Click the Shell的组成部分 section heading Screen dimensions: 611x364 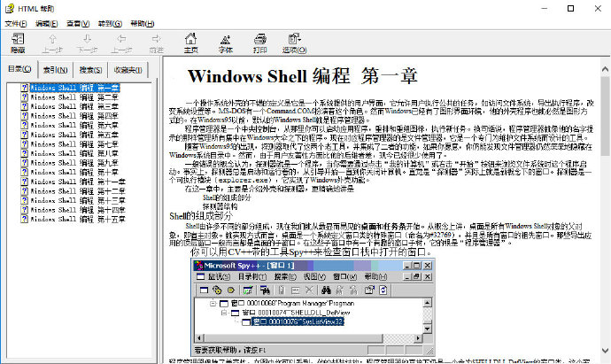tap(201, 216)
